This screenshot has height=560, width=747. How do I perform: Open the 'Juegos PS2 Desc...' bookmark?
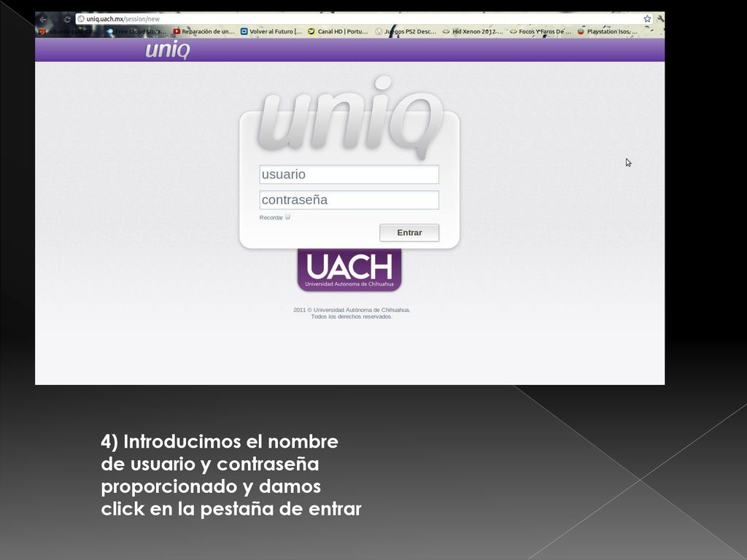click(406, 31)
